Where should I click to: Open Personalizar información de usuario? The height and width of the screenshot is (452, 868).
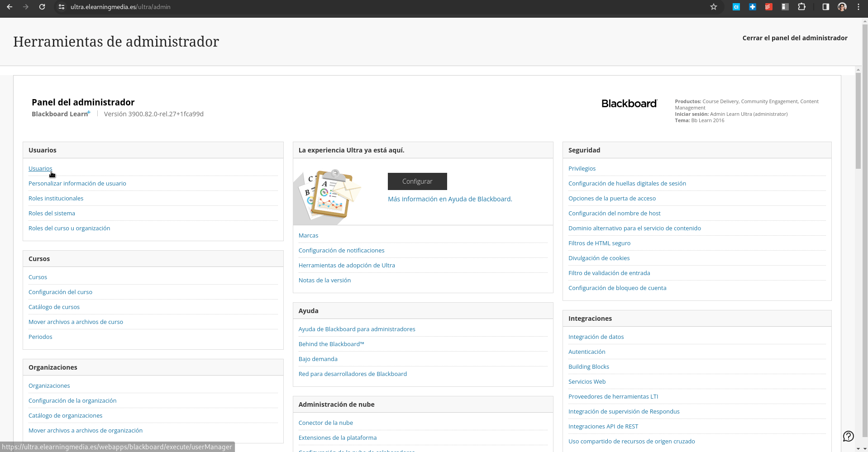(77, 183)
